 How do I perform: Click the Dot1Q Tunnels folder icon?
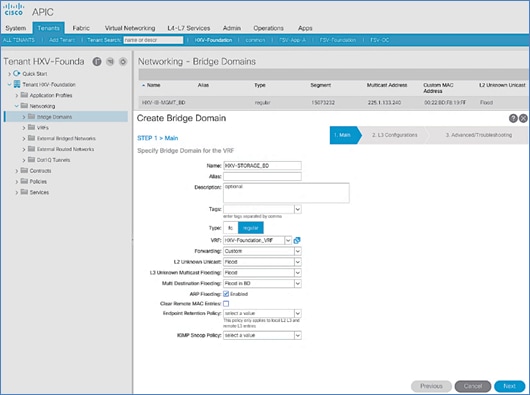pyautogui.click(x=31, y=160)
